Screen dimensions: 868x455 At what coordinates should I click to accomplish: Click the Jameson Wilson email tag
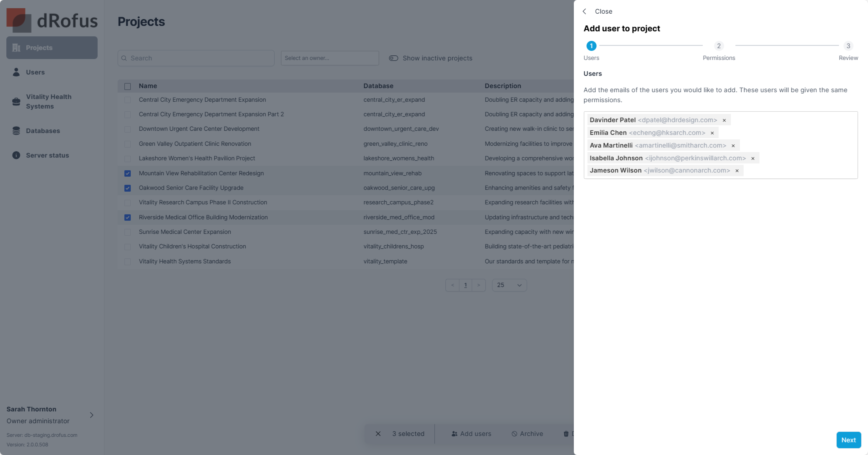665,171
